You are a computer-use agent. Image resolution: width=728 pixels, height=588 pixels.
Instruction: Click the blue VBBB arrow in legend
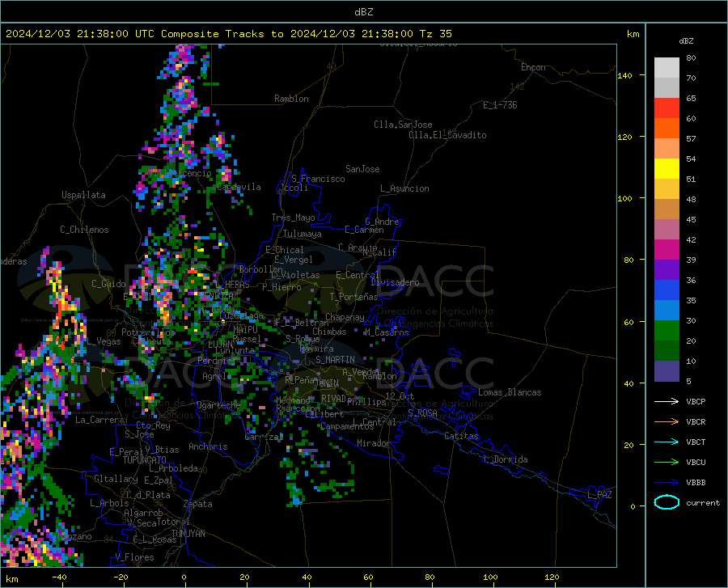point(667,483)
